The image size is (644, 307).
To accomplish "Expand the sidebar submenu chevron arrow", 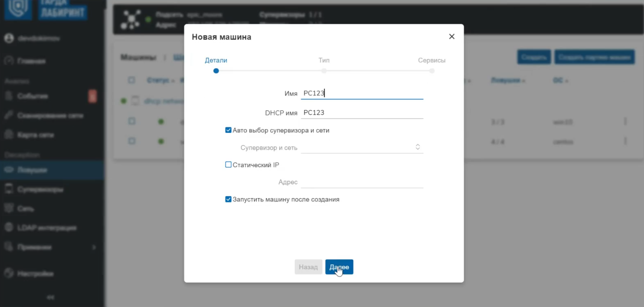I will click(94, 247).
